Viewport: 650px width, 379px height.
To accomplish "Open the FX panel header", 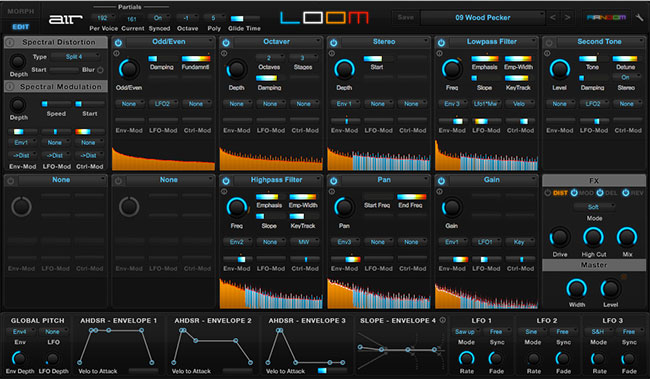I will point(594,180).
